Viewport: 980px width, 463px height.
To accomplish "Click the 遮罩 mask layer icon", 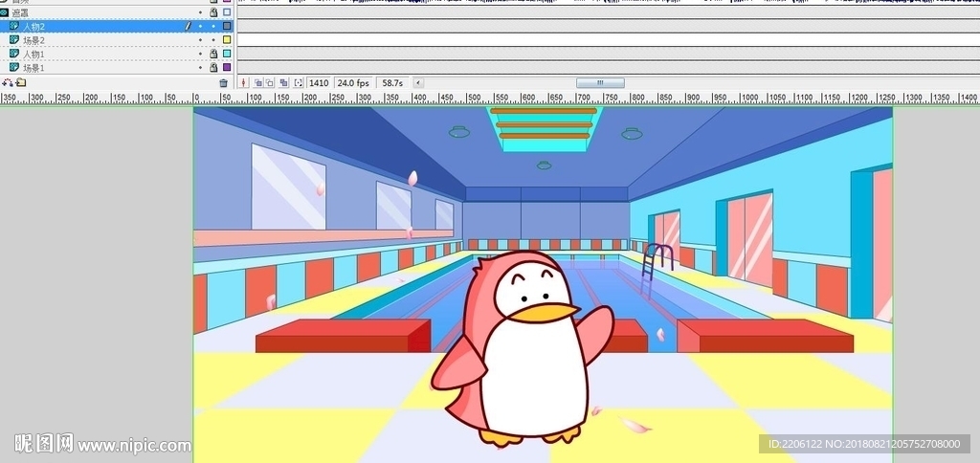I will coord(5,12).
